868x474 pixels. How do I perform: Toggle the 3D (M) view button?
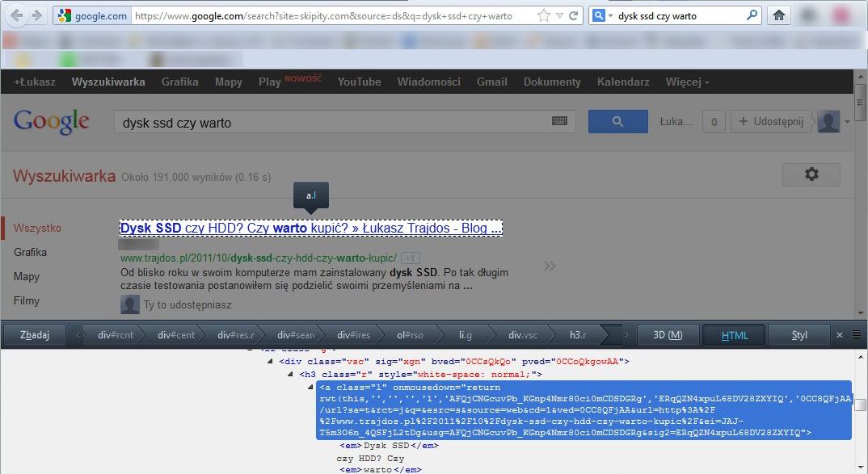[668, 334]
